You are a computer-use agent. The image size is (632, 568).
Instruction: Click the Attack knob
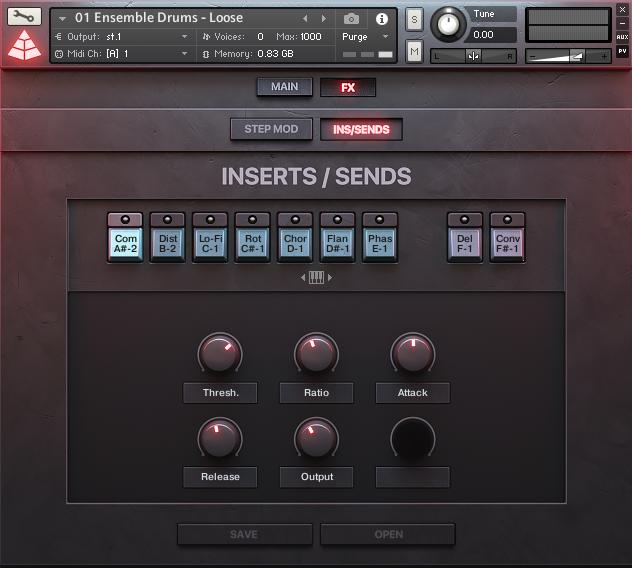pos(413,354)
